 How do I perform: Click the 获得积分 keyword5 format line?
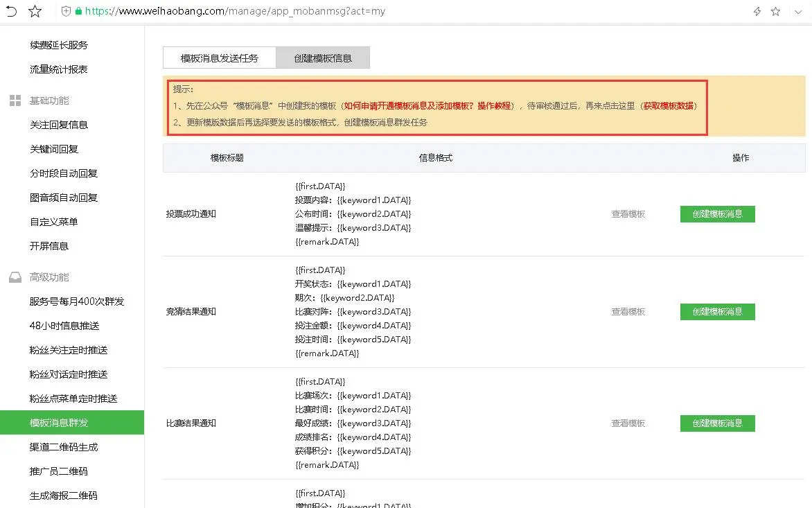[x=353, y=451]
